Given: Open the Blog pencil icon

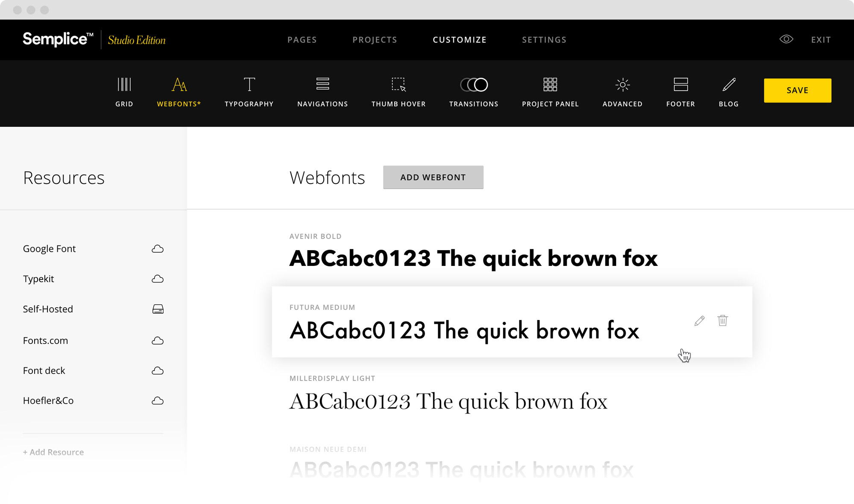Looking at the screenshot, I should [x=729, y=84].
